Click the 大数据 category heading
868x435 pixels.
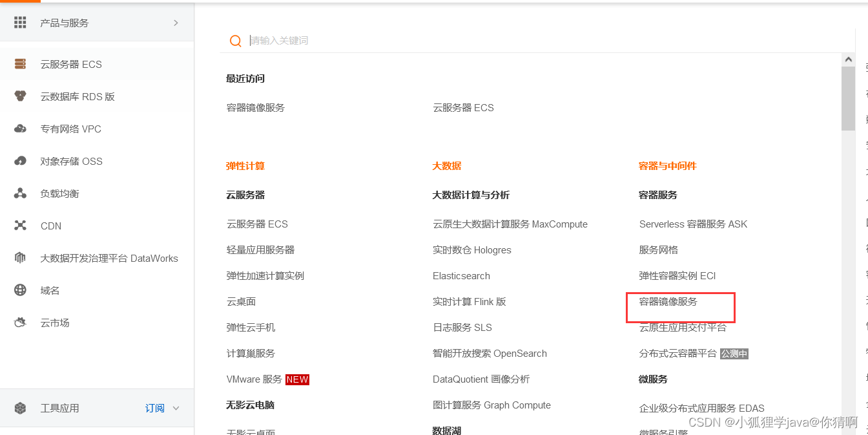point(447,166)
